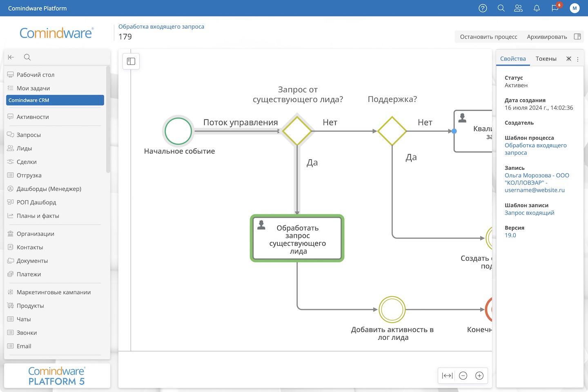The width and height of the screenshot is (588, 392).
Task: Toggle the properties panel layout icon
Action: (x=577, y=37)
